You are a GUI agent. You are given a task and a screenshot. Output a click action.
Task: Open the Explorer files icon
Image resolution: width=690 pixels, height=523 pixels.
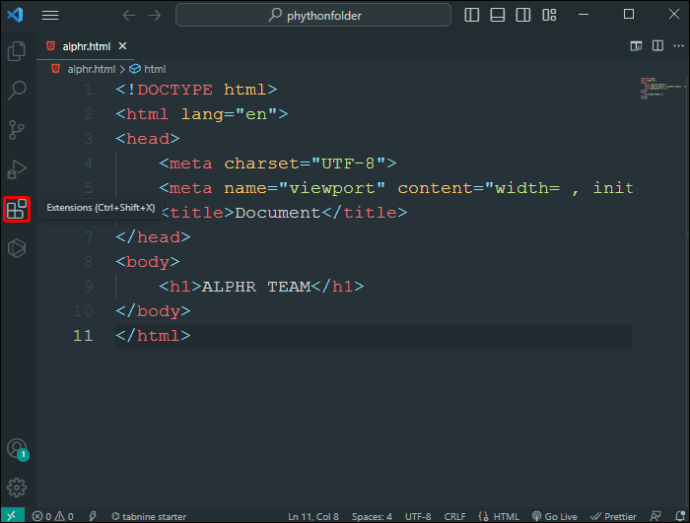pos(17,52)
